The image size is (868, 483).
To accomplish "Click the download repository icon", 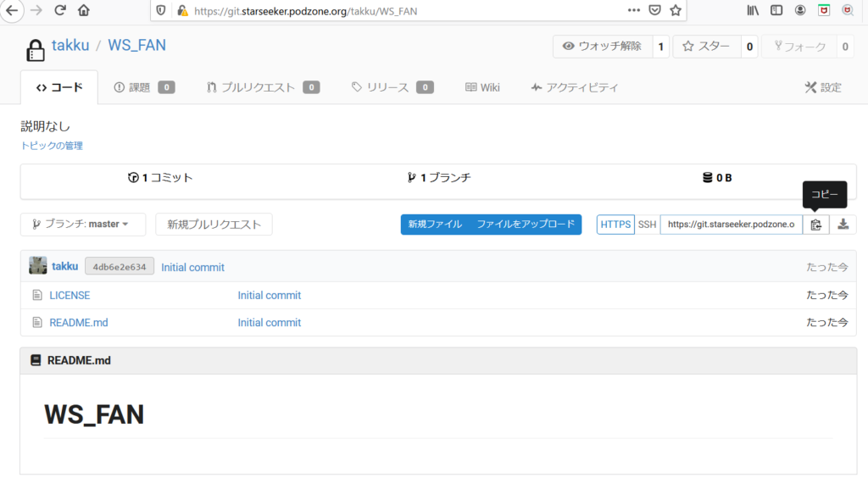I will [x=843, y=225].
